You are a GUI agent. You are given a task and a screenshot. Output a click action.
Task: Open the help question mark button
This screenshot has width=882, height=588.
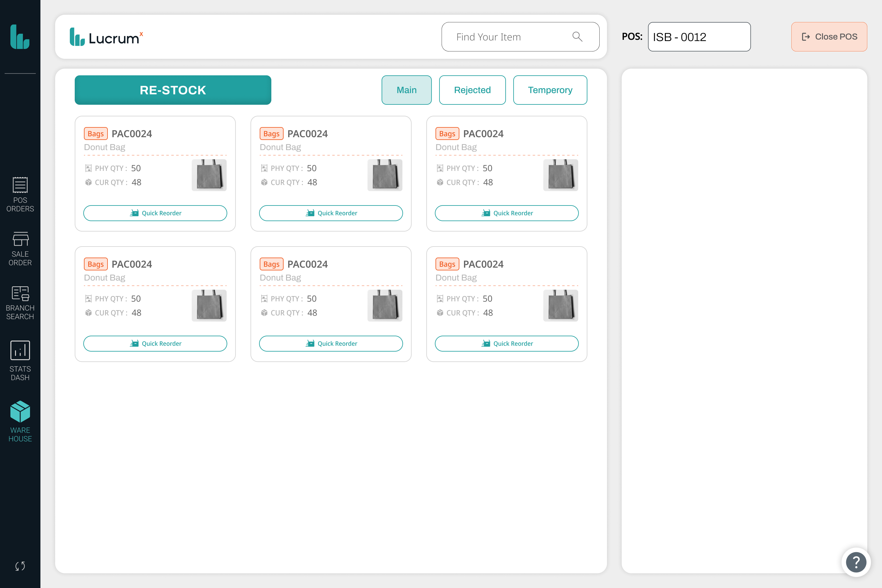pos(856,562)
